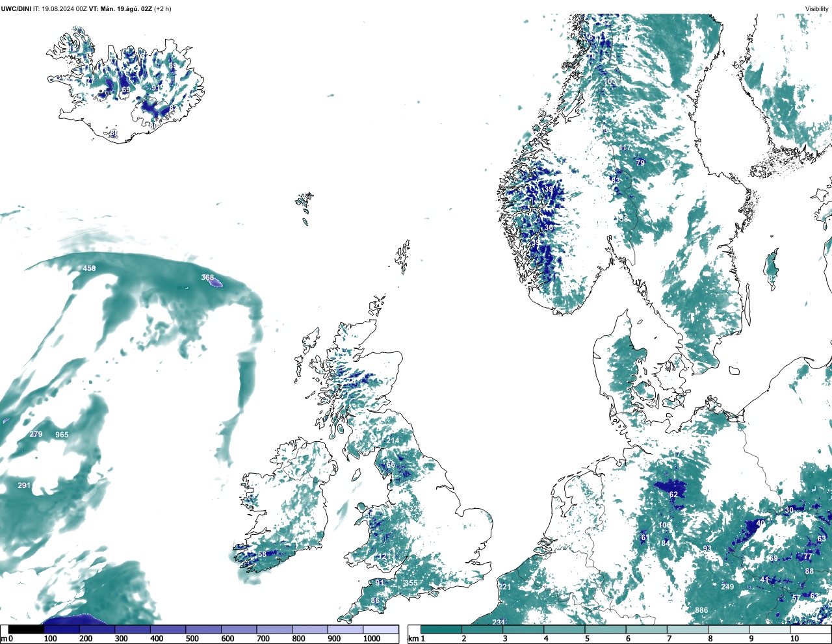Select the 200–300 m legend color segment
Image resolution: width=832 pixels, height=644 pixels.
(x=97, y=629)
